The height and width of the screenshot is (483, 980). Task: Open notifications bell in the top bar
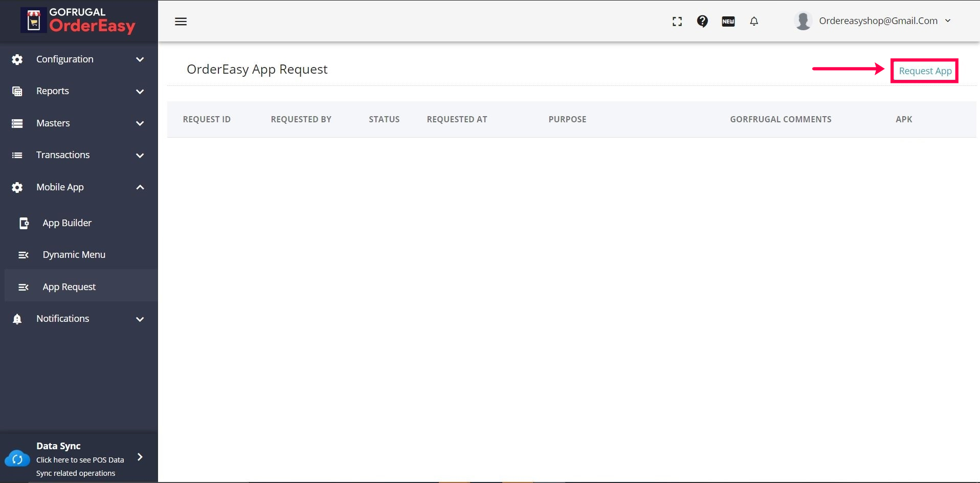tap(754, 21)
